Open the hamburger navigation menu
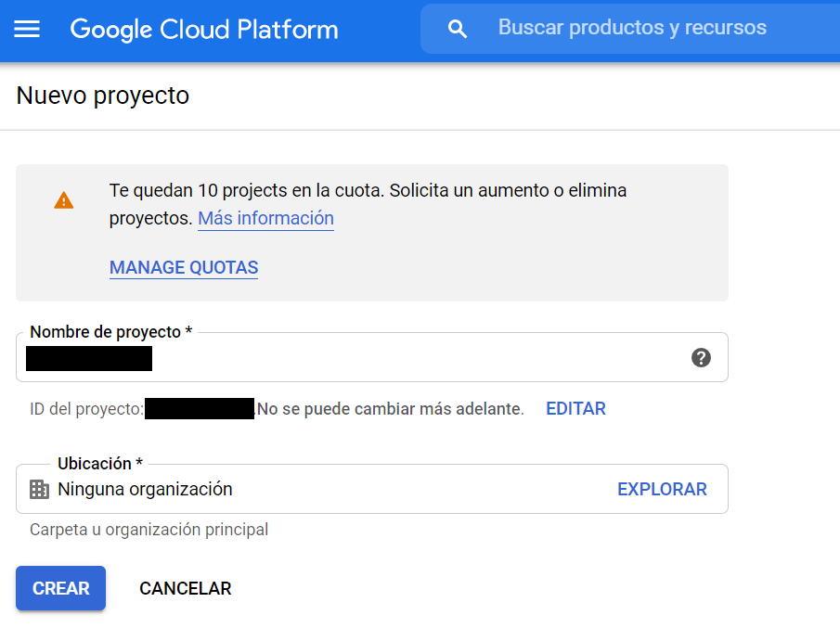The image size is (840, 628). tap(27, 29)
